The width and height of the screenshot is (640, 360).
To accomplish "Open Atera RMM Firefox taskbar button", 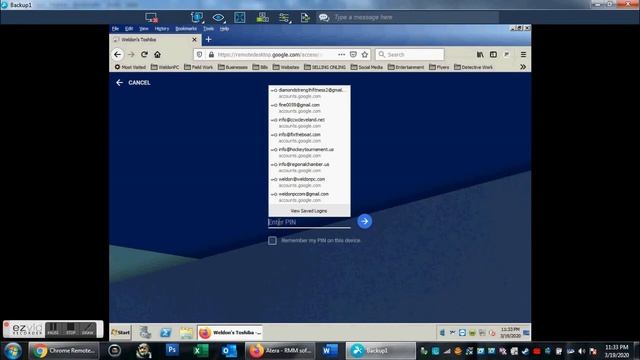I will click(x=281, y=351).
